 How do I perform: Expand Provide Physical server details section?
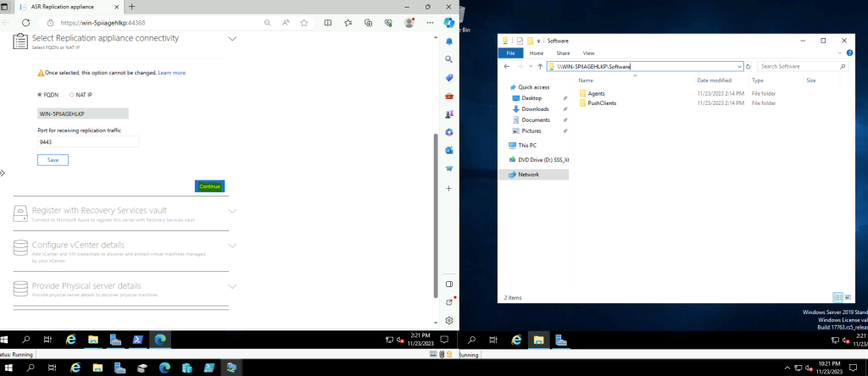tap(232, 286)
